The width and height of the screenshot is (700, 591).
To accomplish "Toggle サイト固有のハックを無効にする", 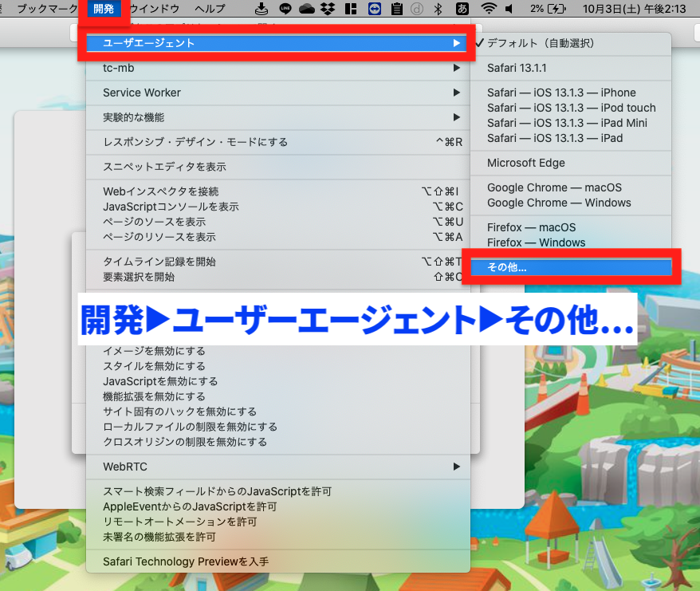I will (277, 412).
